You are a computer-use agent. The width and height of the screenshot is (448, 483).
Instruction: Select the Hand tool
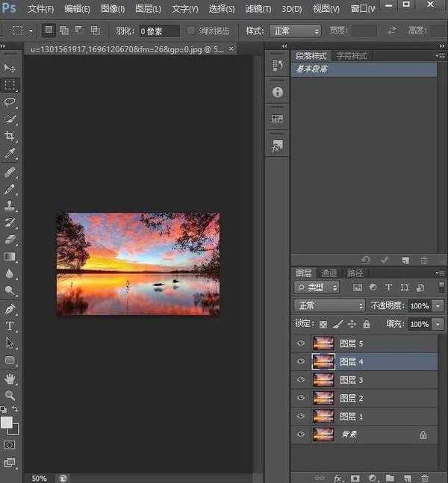click(10, 378)
